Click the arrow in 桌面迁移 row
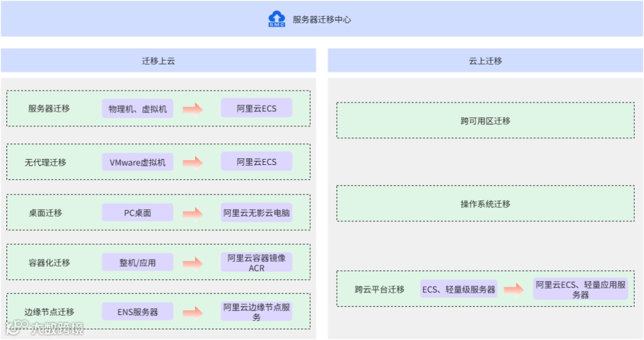The height and width of the screenshot is (340, 644). (193, 213)
